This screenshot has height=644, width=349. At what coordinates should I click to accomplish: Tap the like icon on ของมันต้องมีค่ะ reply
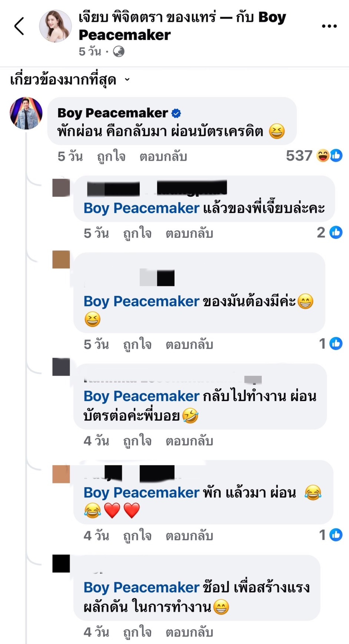coord(336,344)
